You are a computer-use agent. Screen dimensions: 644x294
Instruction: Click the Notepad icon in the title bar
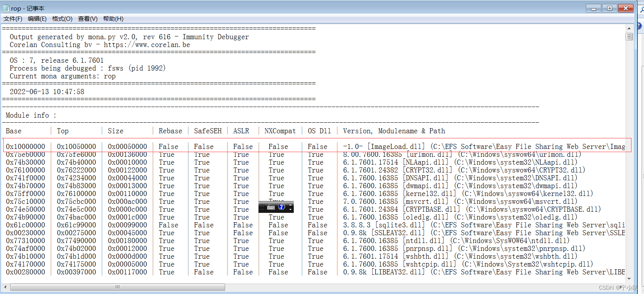(5, 8)
